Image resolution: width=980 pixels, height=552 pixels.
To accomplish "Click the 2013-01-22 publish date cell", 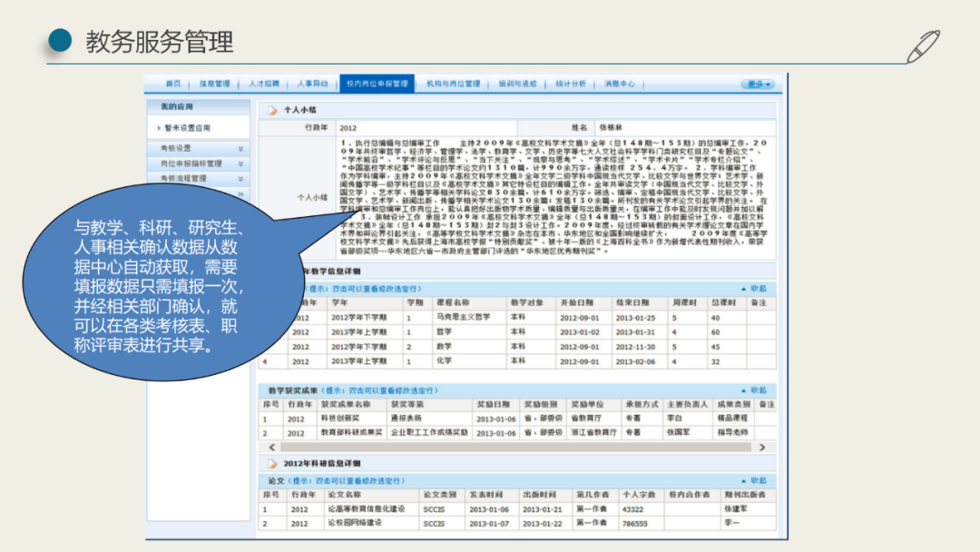I will [542, 524].
